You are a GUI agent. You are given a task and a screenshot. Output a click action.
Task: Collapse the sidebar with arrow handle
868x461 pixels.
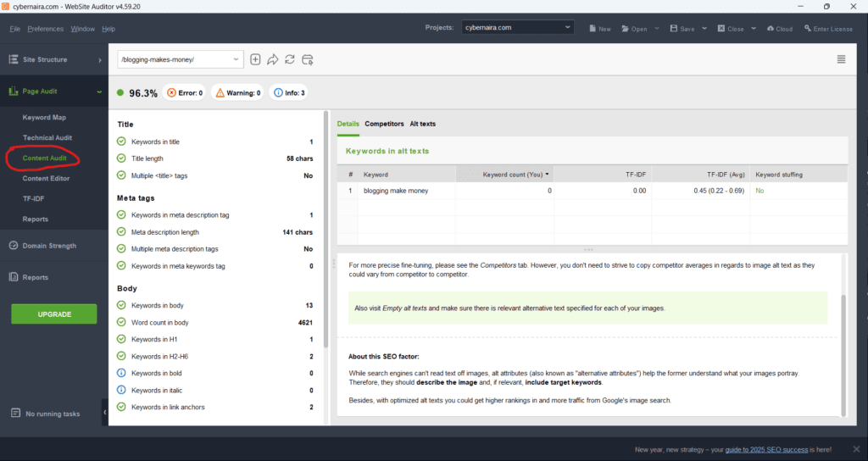pyautogui.click(x=104, y=413)
